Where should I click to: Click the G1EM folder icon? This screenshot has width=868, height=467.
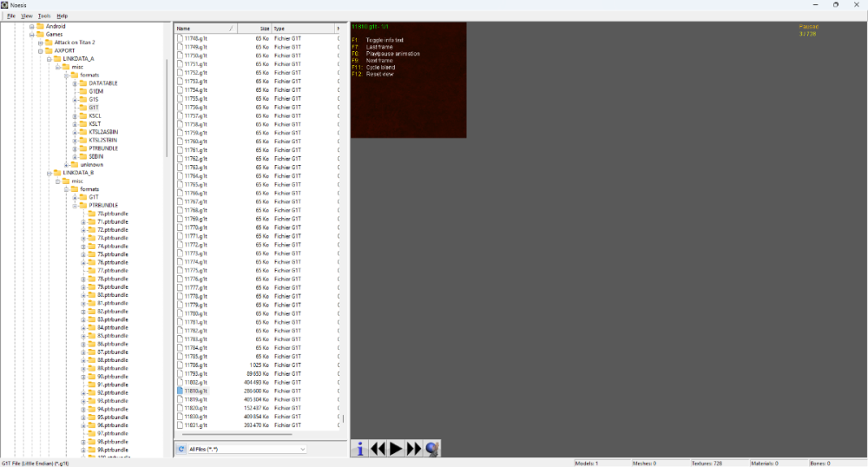click(83, 91)
